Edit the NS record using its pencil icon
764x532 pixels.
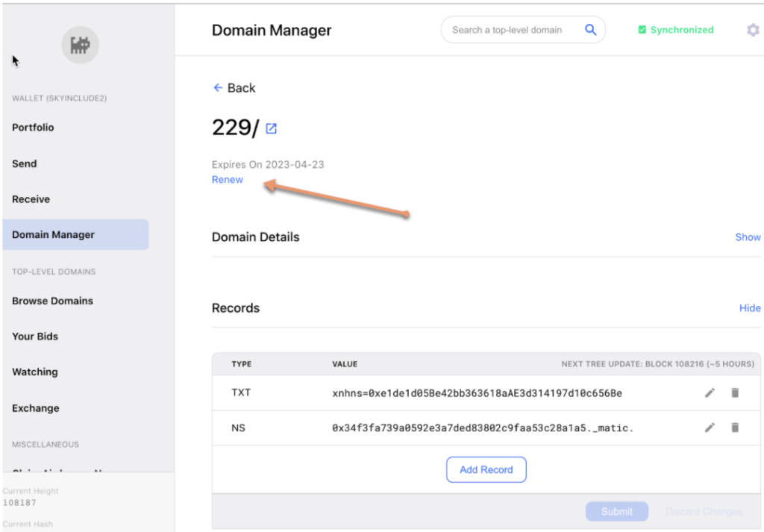tap(710, 428)
